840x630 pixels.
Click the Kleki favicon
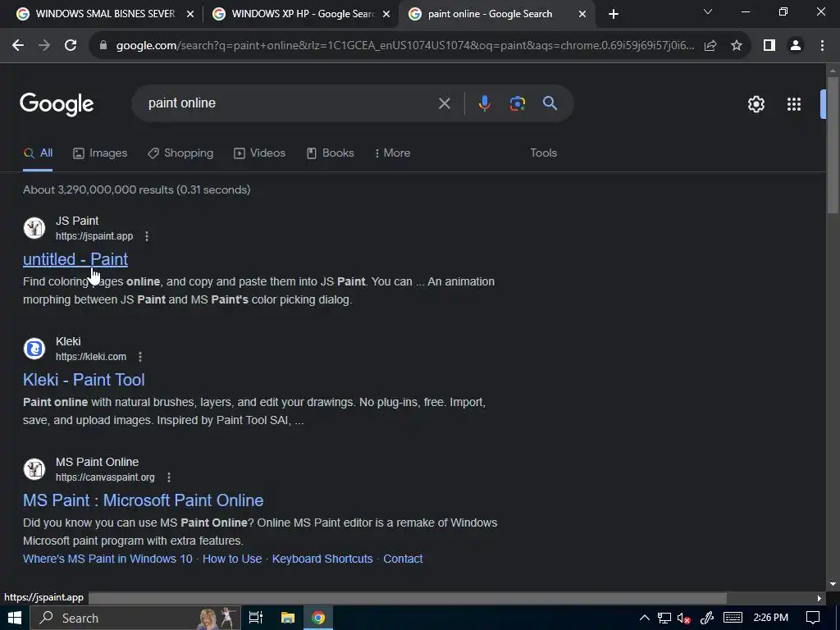click(x=34, y=349)
